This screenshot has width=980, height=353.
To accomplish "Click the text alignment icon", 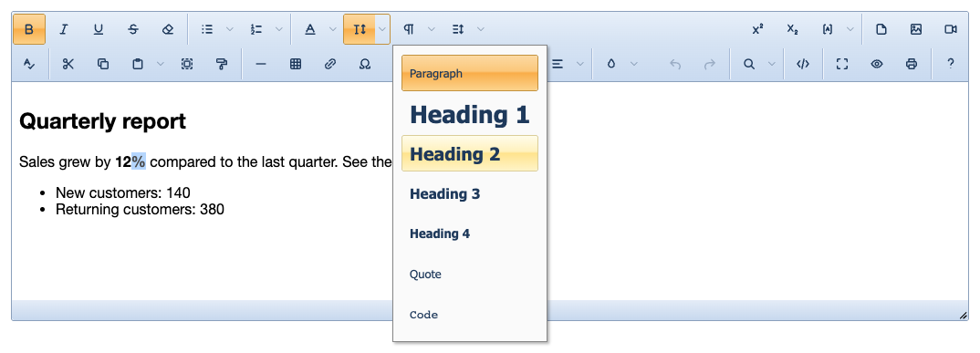I will click(557, 64).
